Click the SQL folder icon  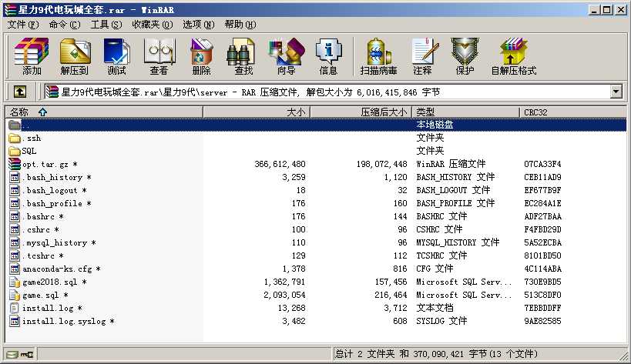tap(15, 151)
